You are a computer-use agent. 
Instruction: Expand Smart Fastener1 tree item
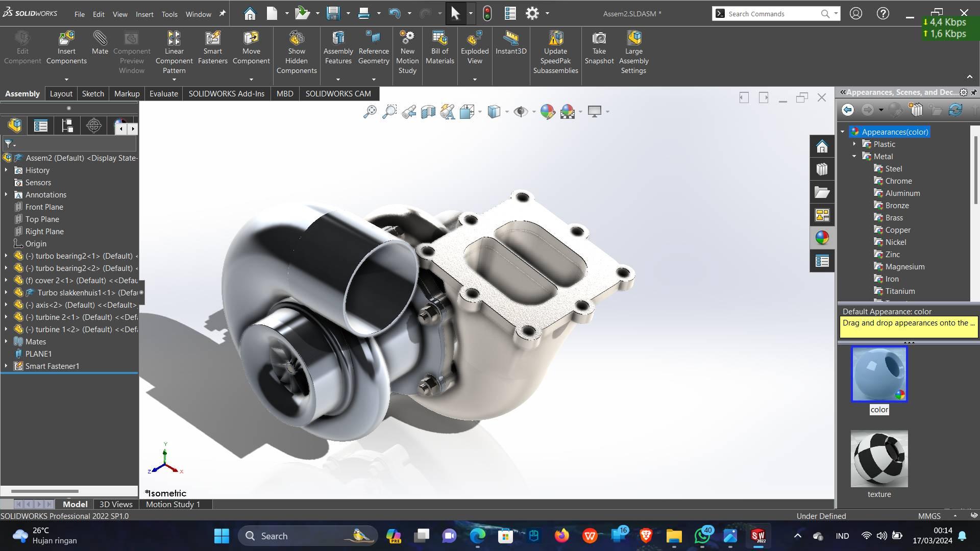6,366
